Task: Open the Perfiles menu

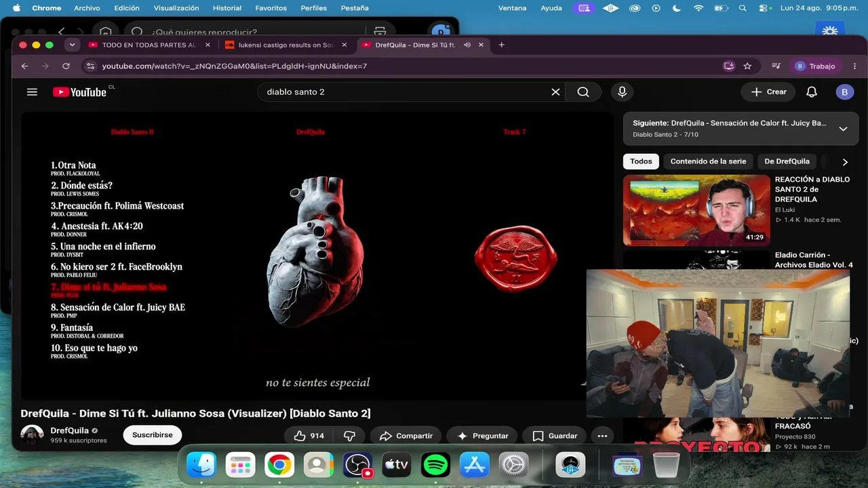Action: pos(313,8)
